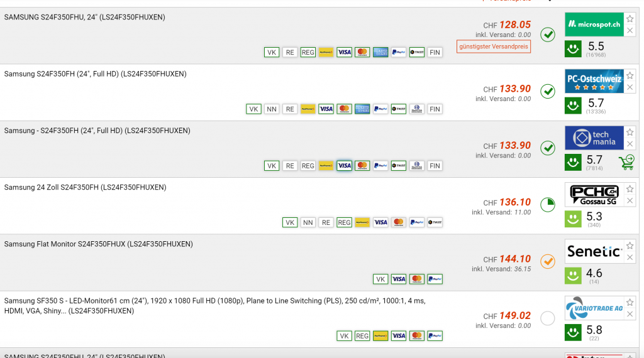Hide the PC-Ostschweiz offer with the X icon

(630, 87)
